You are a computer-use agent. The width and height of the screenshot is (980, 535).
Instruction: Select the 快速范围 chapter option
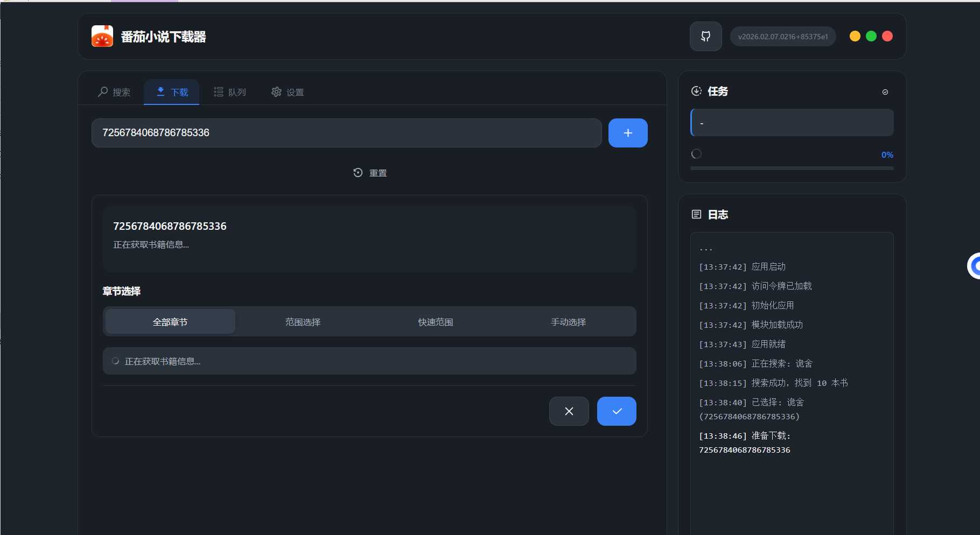tap(436, 322)
